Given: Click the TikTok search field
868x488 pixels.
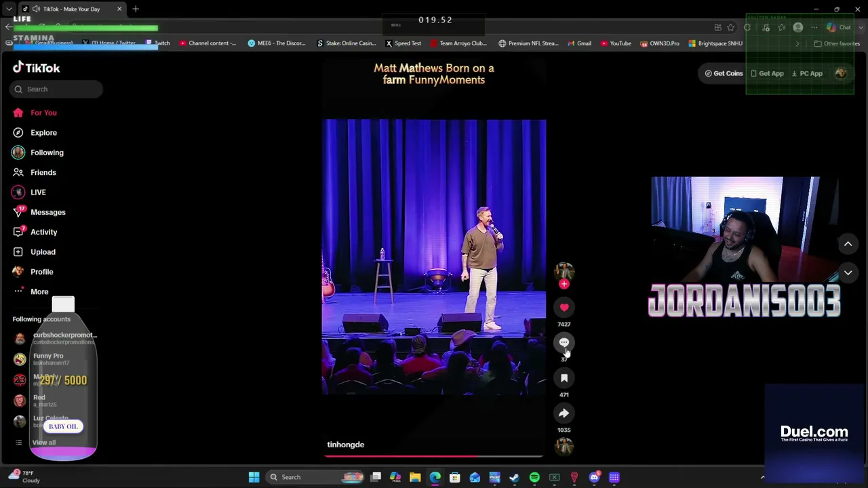Looking at the screenshot, I should pos(56,89).
